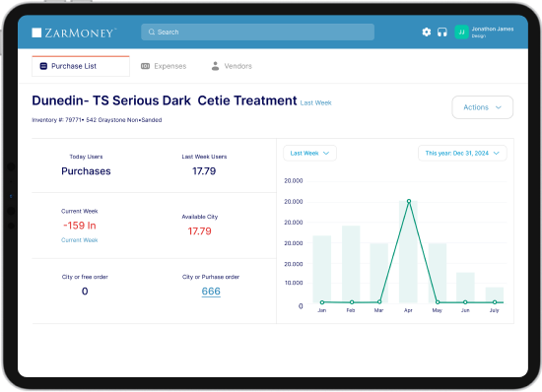Click the headphones support icon
This screenshot has height=392, width=542.
pyautogui.click(x=442, y=33)
